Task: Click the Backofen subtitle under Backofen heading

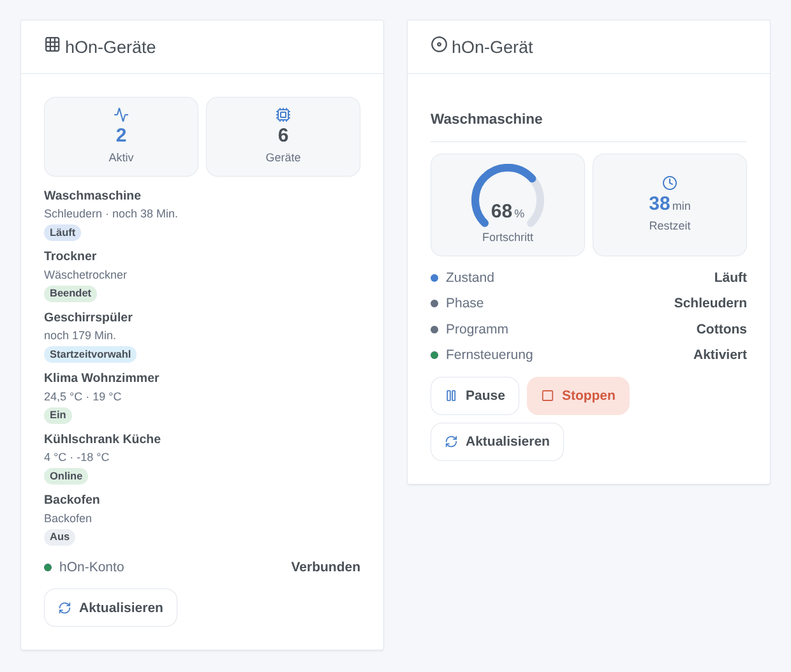Action: (68, 518)
